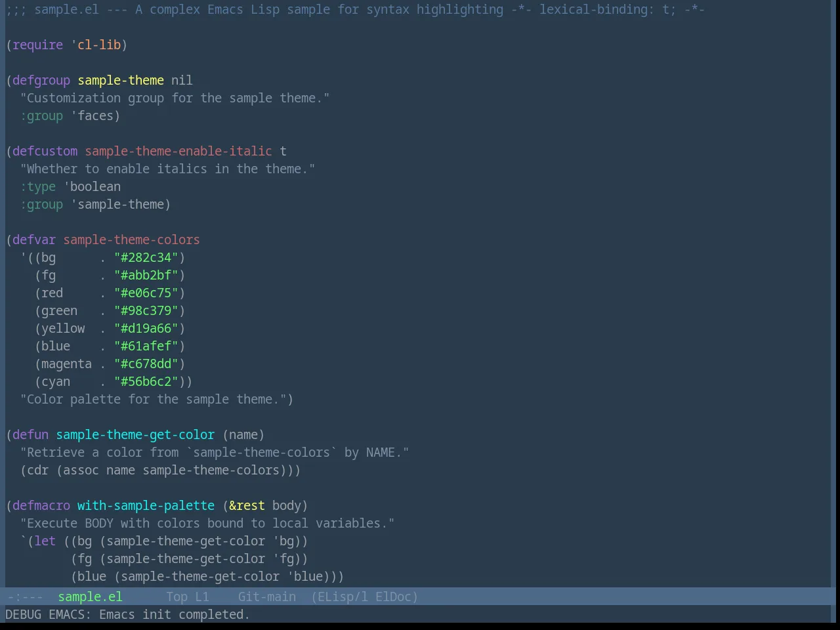840x630 pixels.
Task: Click the -:--- buffer status indicator
Action: click(24, 597)
